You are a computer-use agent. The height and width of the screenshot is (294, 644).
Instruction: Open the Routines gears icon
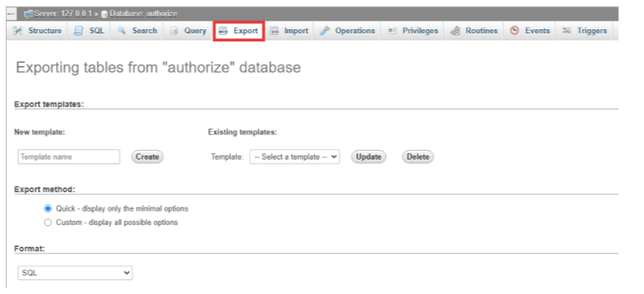(455, 31)
